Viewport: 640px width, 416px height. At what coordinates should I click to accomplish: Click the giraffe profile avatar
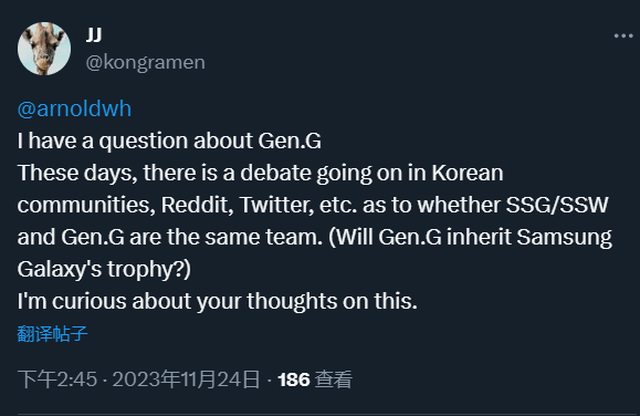(44, 49)
